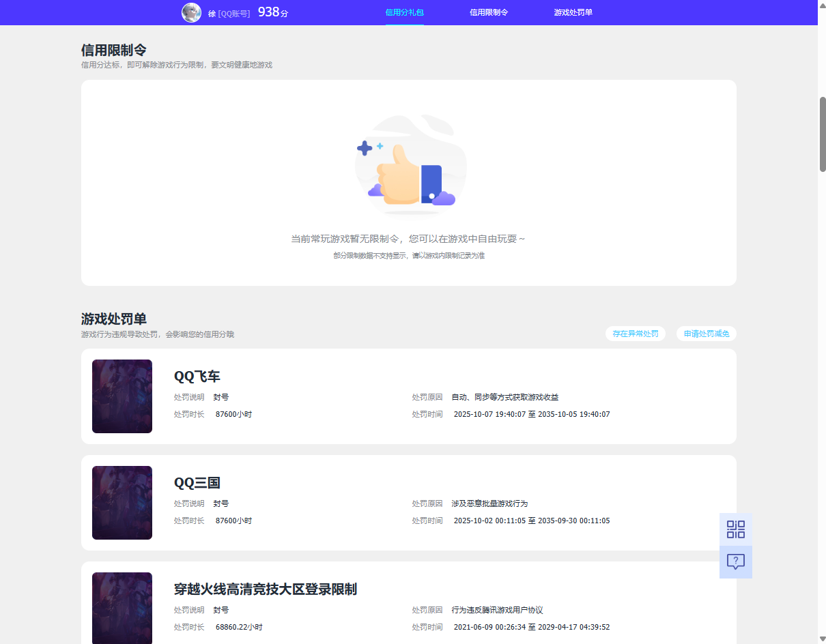Select the 穿越火线高清竞技大区登录限制 title
The width and height of the screenshot is (826, 644).
point(266,589)
